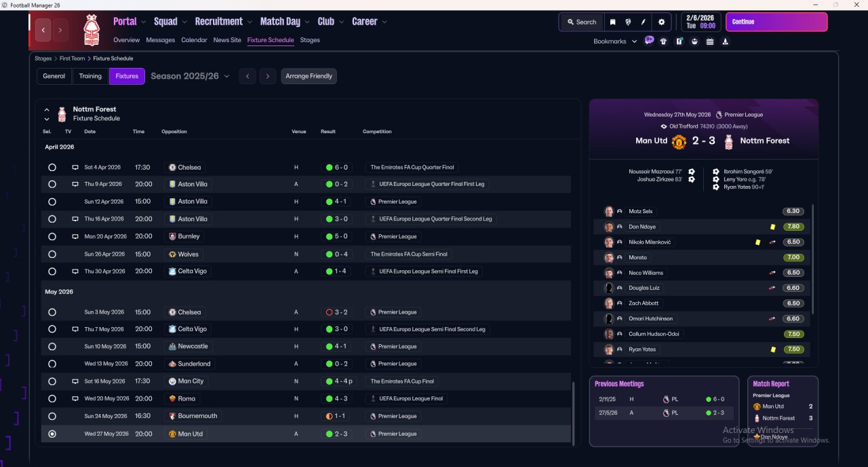Click the calendar grid bookmark icon

pos(710,41)
